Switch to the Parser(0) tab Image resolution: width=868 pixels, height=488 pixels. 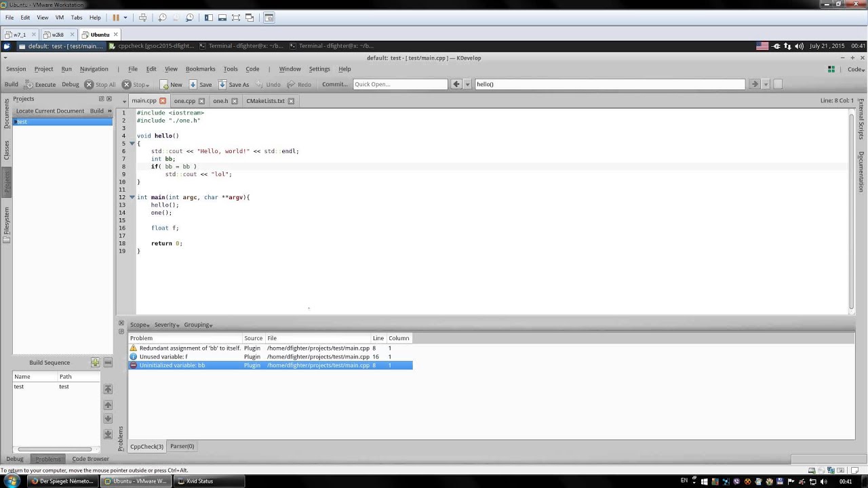(x=182, y=447)
